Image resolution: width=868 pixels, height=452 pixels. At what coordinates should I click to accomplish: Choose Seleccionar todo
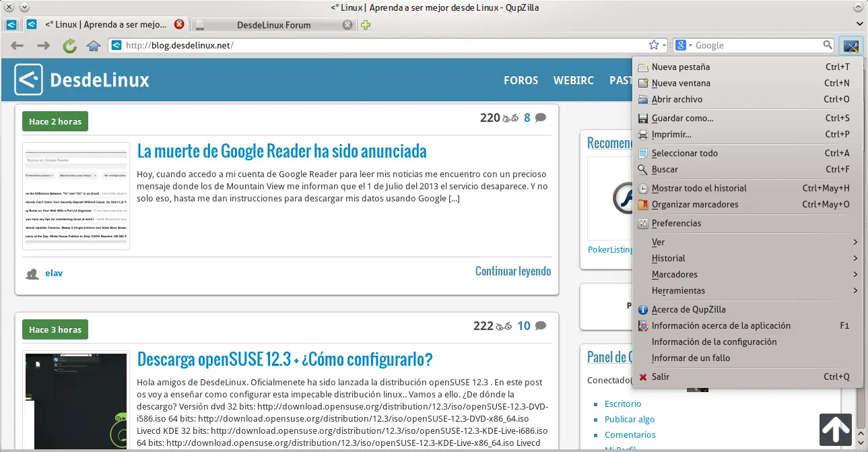tap(747, 153)
